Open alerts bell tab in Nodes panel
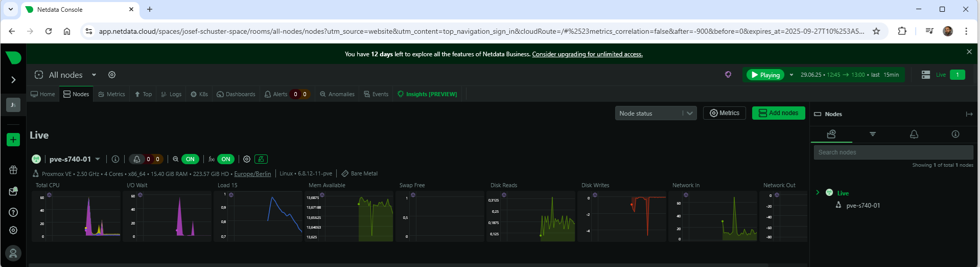Image resolution: width=980 pixels, height=267 pixels. (914, 134)
